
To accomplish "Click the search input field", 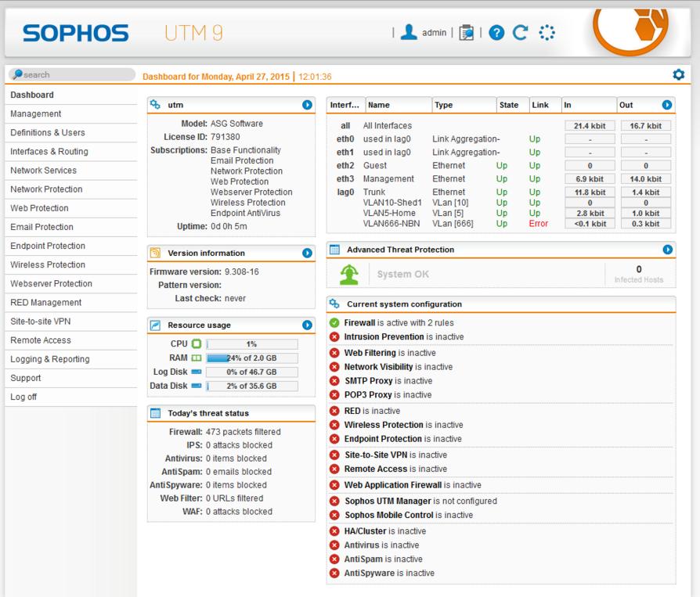I will pos(71,74).
